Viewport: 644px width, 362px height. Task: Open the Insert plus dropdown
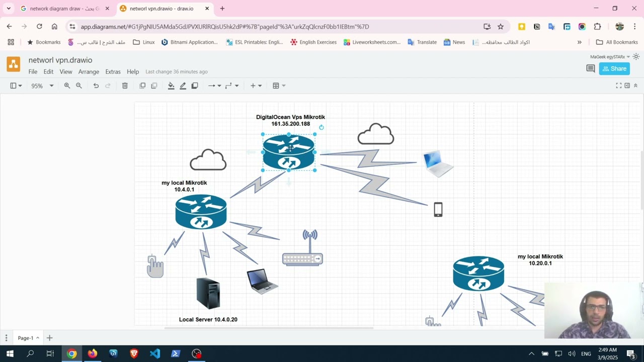[256, 86]
